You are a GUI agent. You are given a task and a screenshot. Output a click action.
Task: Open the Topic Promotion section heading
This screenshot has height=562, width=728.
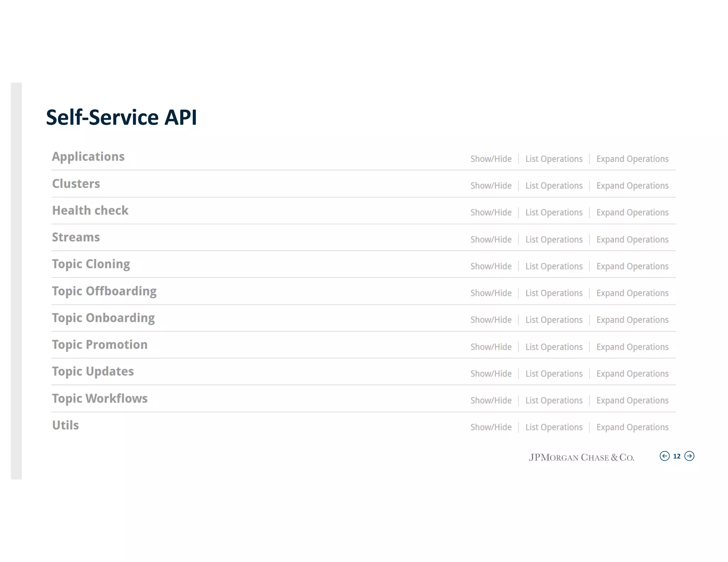pyautogui.click(x=100, y=345)
